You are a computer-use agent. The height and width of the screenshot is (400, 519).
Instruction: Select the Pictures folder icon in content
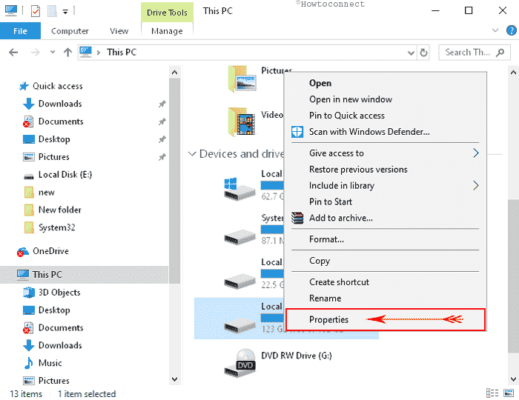(242, 79)
